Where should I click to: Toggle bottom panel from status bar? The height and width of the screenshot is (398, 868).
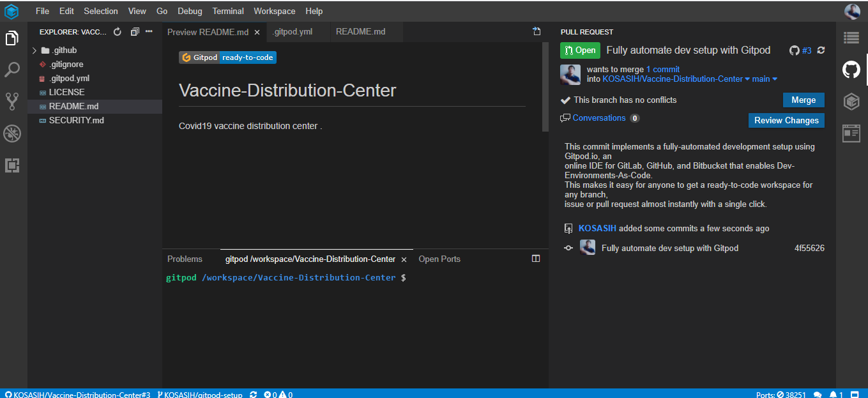855,395
